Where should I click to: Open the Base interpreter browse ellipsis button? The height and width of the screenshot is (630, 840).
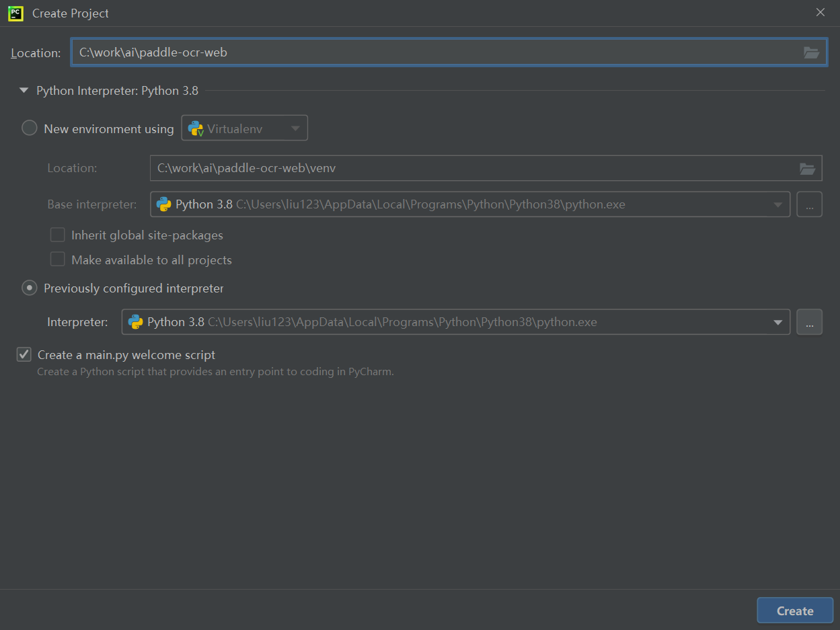809,204
